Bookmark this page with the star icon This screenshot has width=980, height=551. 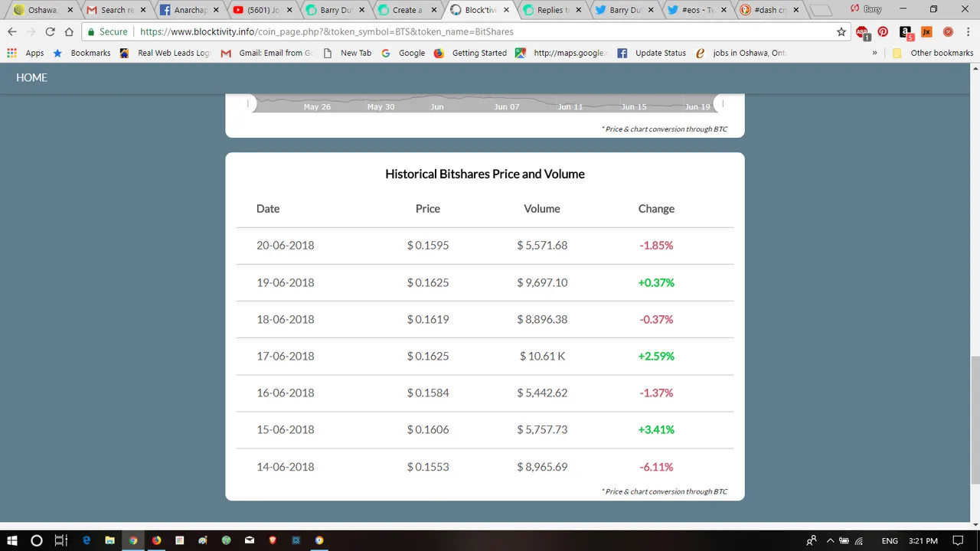(841, 32)
